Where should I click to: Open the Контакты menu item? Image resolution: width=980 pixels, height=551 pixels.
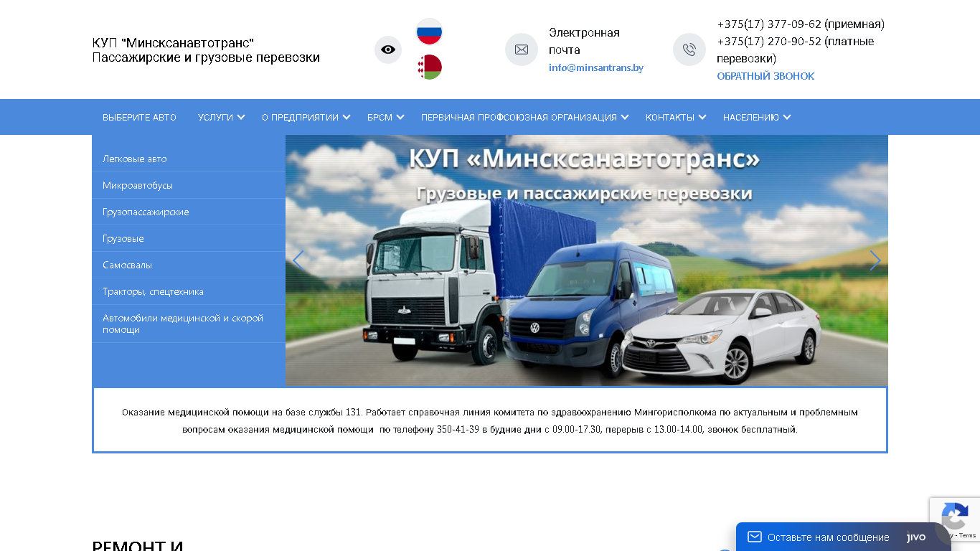point(670,117)
